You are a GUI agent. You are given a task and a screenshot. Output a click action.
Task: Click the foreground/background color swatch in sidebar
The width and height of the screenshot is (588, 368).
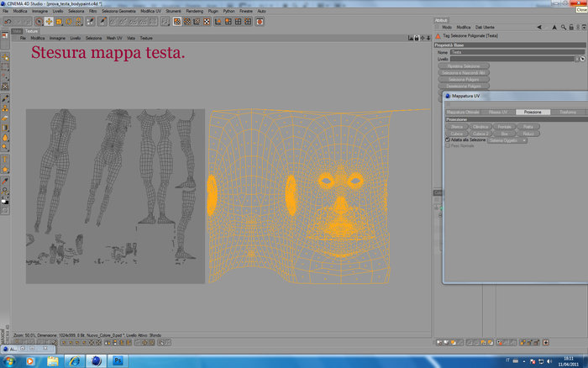coord(5,202)
